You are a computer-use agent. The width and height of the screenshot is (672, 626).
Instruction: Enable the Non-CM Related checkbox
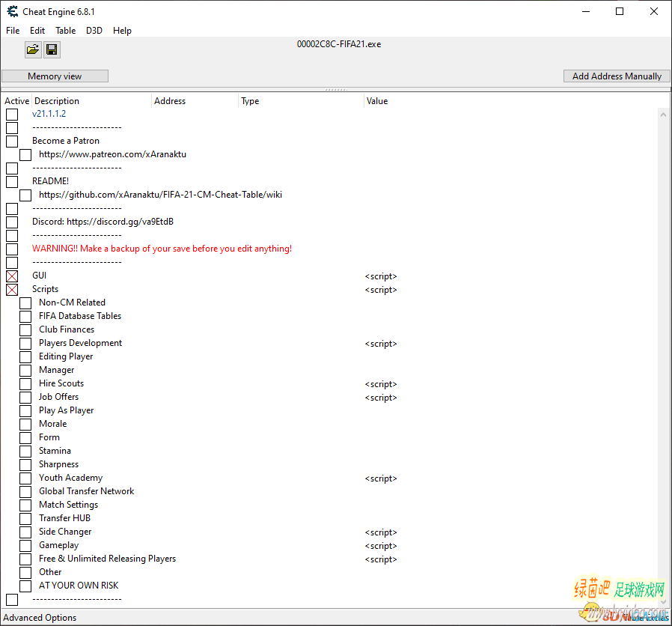tap(25, 303)
